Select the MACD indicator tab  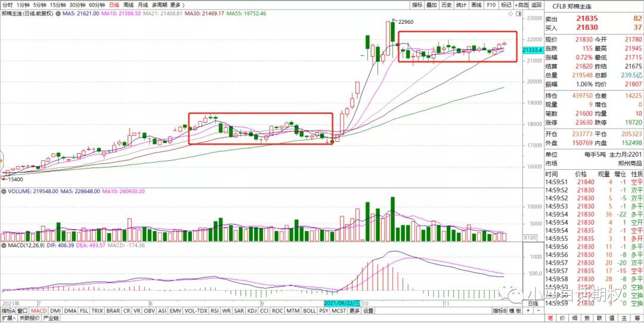click(39, 310)
